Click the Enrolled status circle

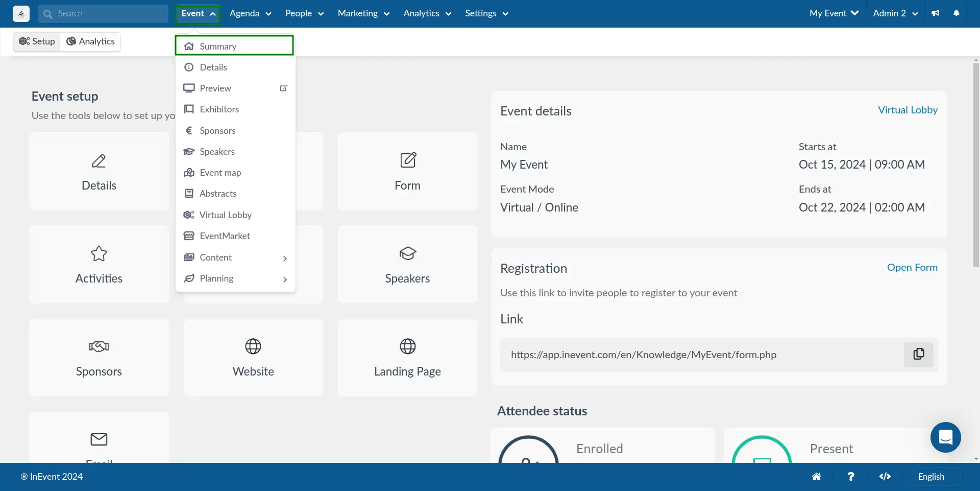(528, 450)
